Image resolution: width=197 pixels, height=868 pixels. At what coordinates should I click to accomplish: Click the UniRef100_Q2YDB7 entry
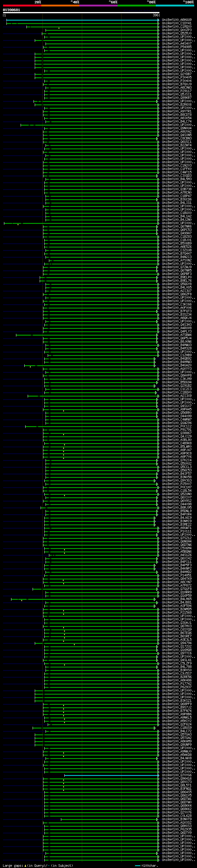[177, 74]
